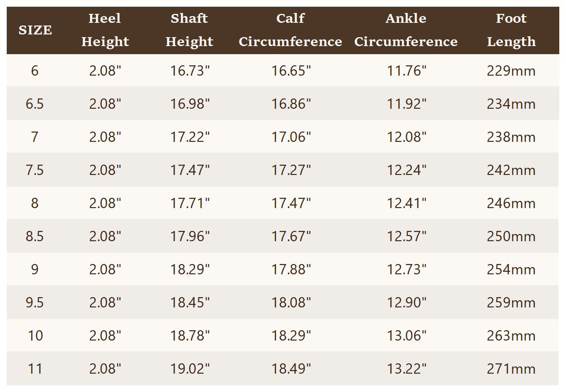The height and width of the screenshot is (392, 566).
Task: Click the SIZE column header
Action: pos(35,30)
